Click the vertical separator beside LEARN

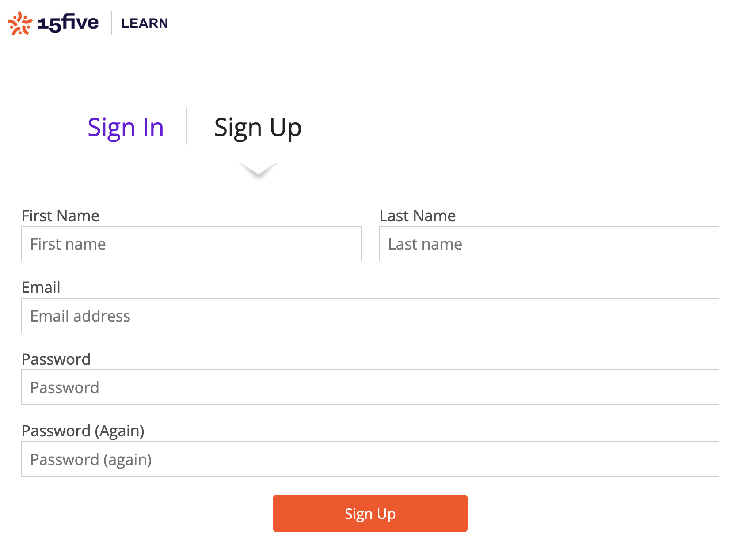pos(111,23)
